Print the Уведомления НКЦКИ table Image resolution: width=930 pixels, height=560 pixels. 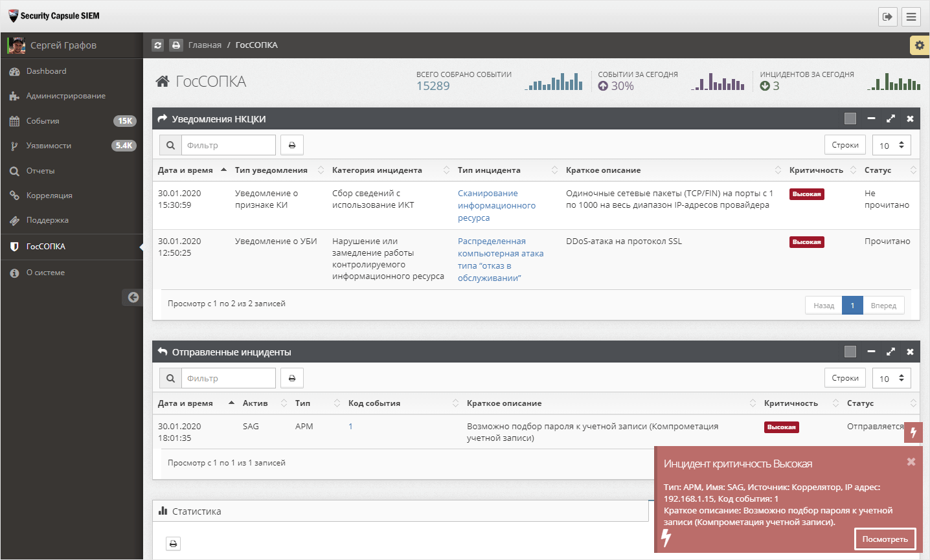tap(292, 145)
